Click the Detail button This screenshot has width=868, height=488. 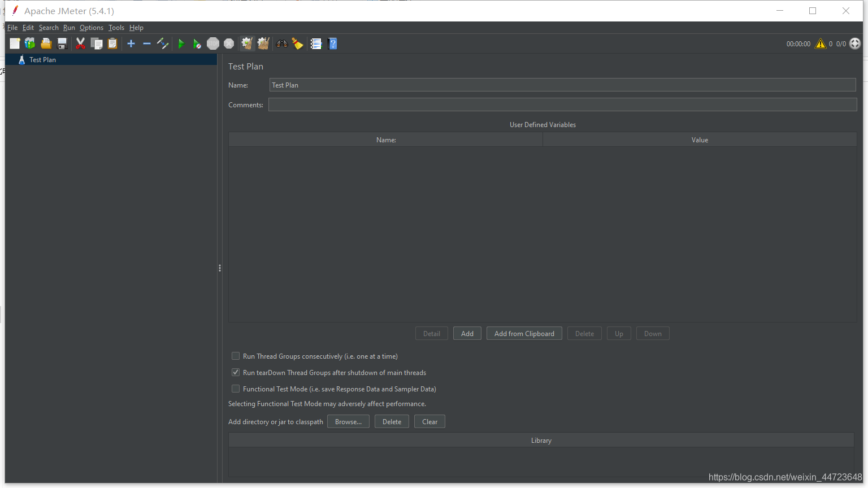(x=432, y=333)
